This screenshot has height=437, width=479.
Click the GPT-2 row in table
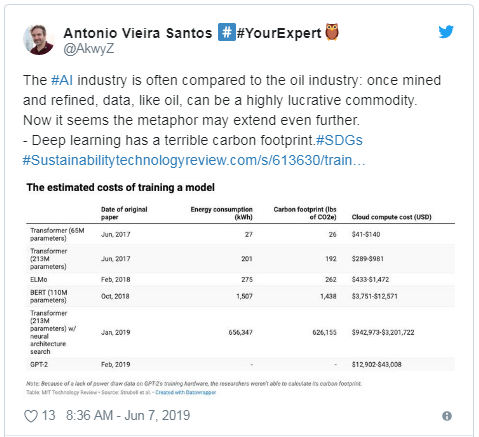(x=240, y=364)
